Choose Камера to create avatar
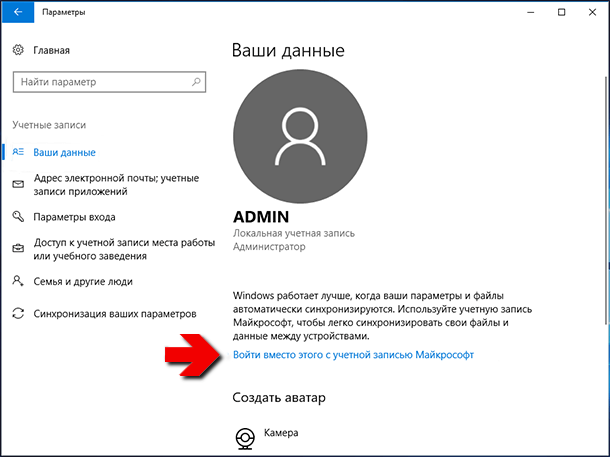This screenshot has height=457, width=610. tap(281, 433)
